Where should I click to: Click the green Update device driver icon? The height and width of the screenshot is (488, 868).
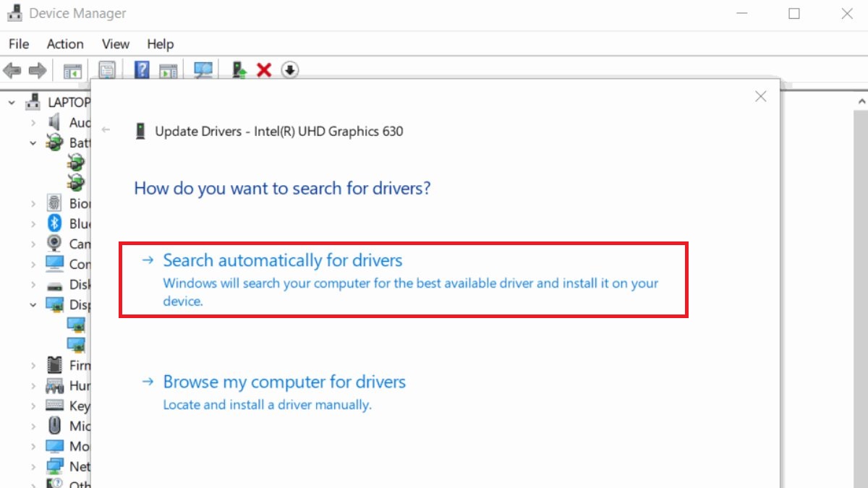(x=239, y=70)
